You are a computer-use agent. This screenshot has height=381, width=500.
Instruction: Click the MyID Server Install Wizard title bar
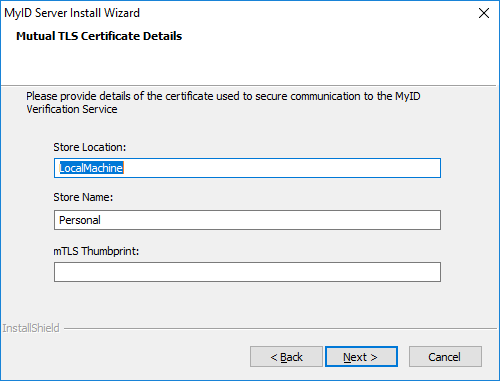click(x=233, y=13)
